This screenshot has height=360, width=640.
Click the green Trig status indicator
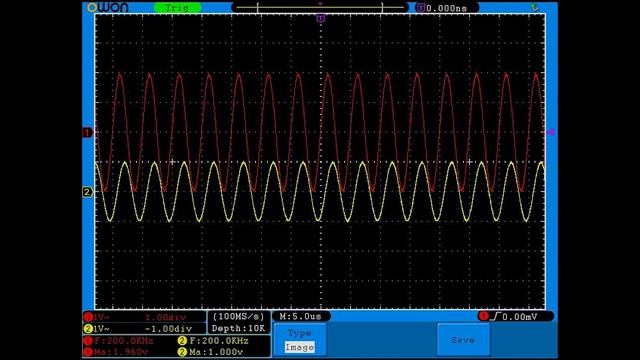click(x=177, y=8)
